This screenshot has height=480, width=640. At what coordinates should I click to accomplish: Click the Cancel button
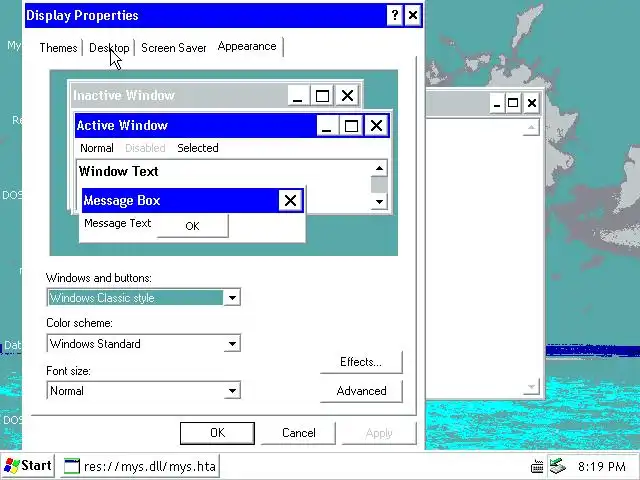(x=298, y=433)
